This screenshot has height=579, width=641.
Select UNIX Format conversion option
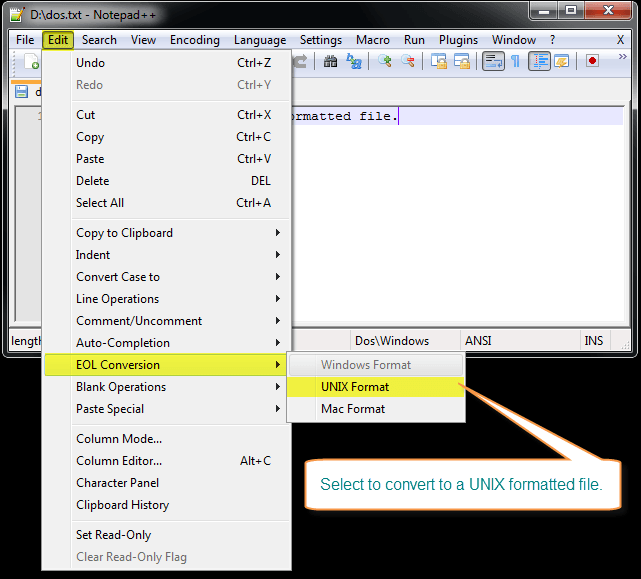[x=376, y=387]
